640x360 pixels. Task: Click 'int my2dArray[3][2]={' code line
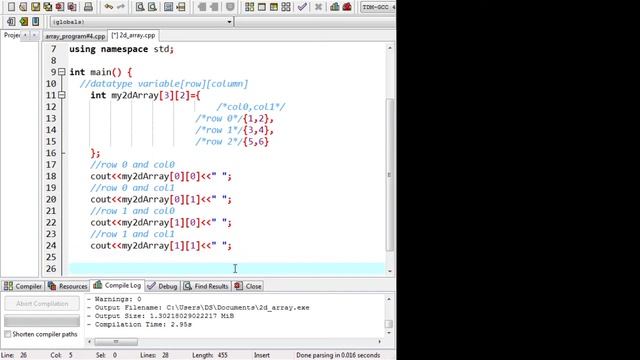[145, 96]
